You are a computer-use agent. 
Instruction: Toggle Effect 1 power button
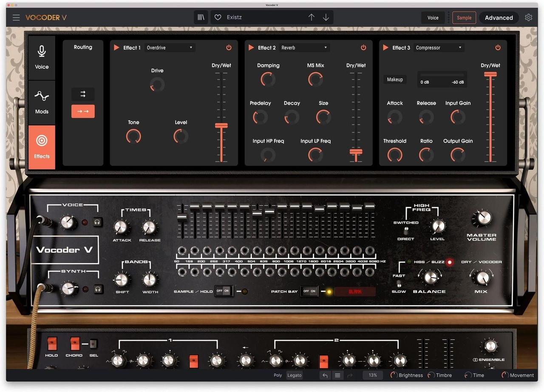point(229,48)
